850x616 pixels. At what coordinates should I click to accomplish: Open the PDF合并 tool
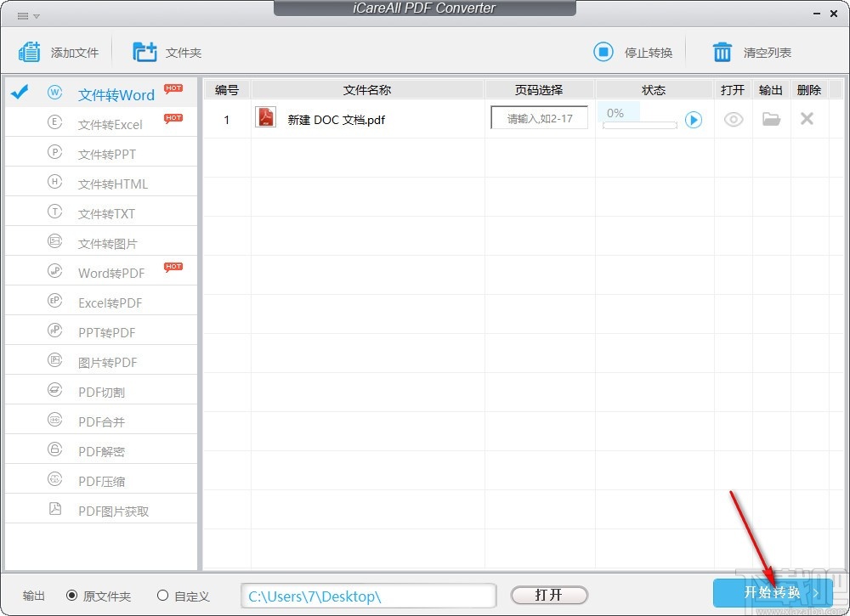pos(102,420)
